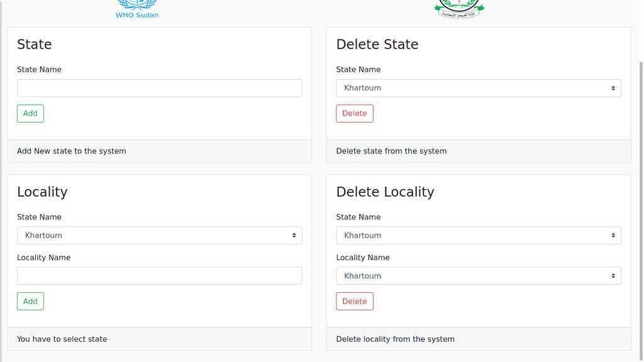
Task: Select 'Delete state from the system' text
Action: (391, 151)
